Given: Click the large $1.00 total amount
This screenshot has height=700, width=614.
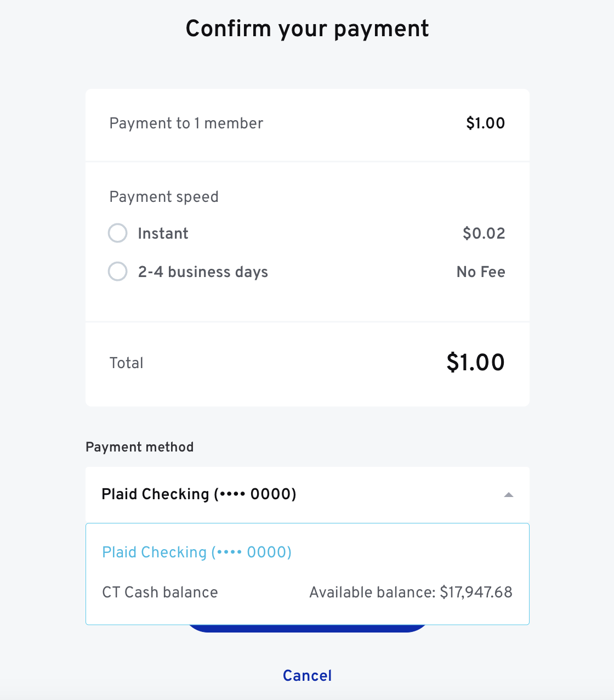Looking at the screenshot, I should pos(475,363).
